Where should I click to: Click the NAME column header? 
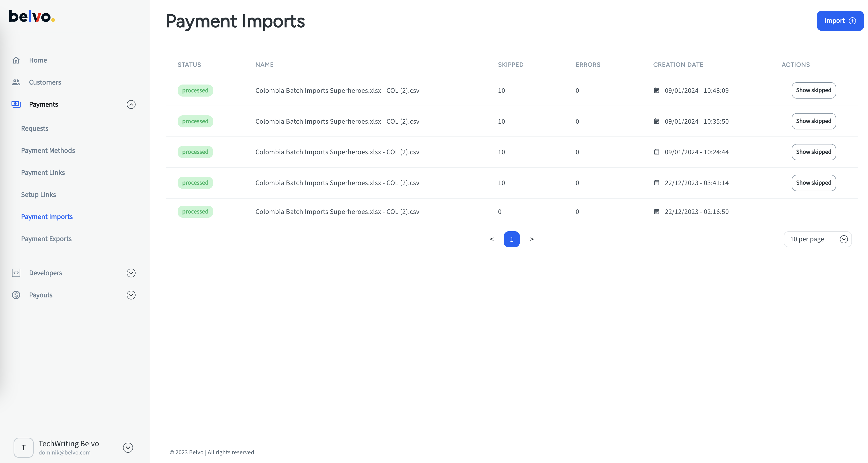[264, 65]
